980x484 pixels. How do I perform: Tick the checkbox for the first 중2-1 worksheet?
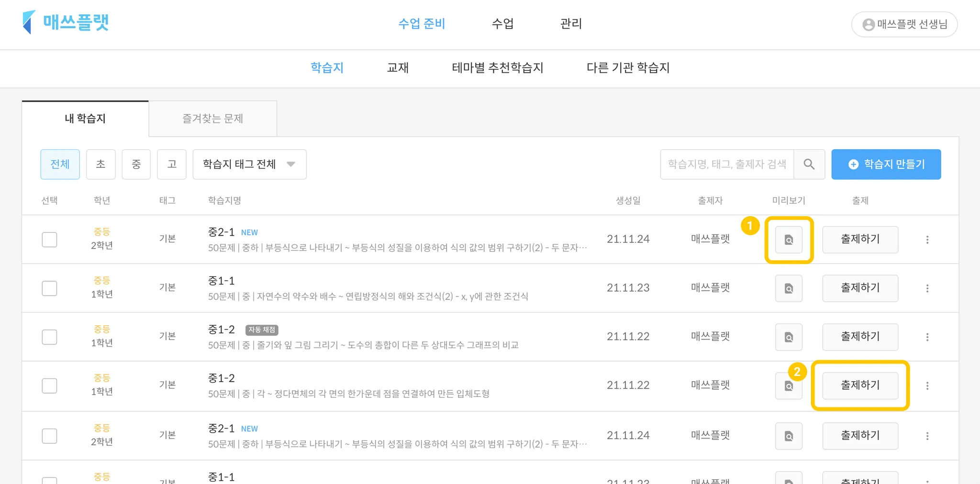click(x=49, y=240)
